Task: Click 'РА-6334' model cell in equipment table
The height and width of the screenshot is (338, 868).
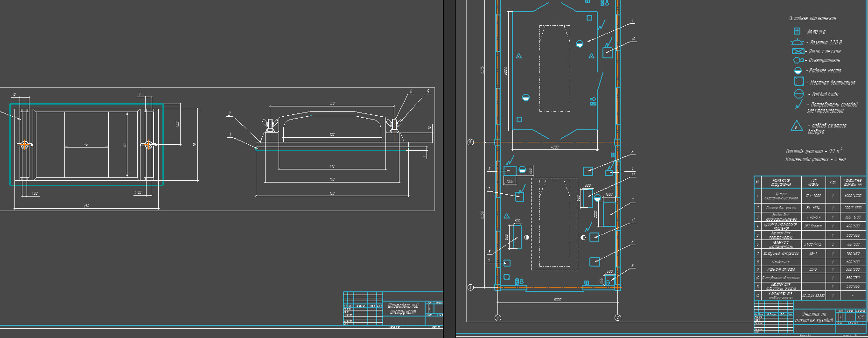Action: coord(813,208)
